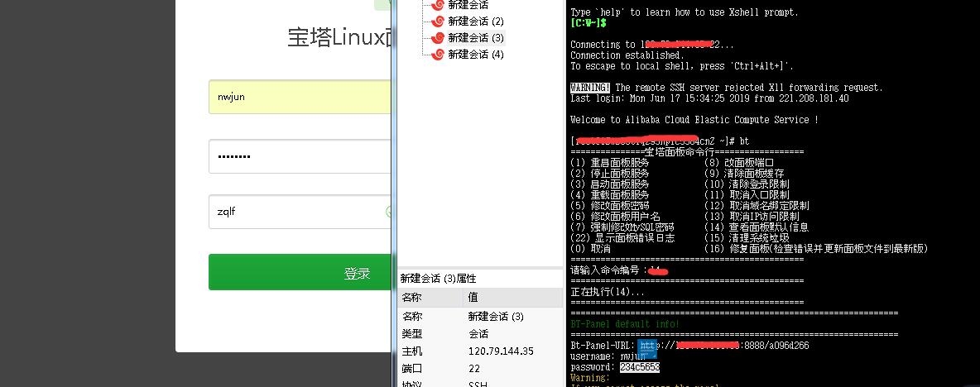Click the 正在执行(14)... terminal line
This screenshot has height=387, width=980.
(607, 292)
